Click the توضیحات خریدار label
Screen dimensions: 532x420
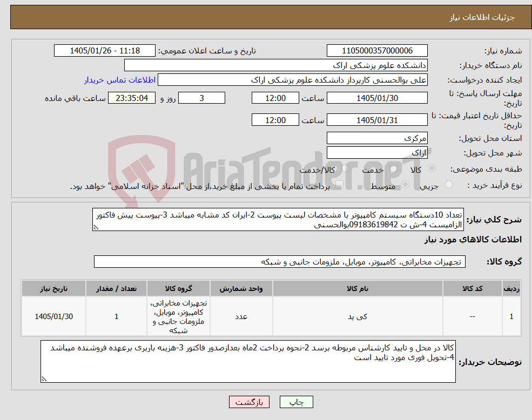pyautogui.click(x=490, y=362)
